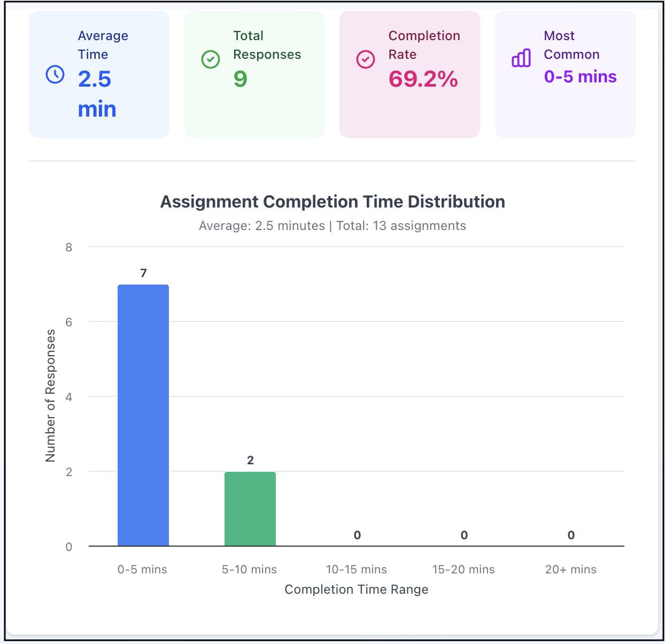665x644 pixels.
Task: Click the 69.2% completion rate value
Action: (423, 79)
